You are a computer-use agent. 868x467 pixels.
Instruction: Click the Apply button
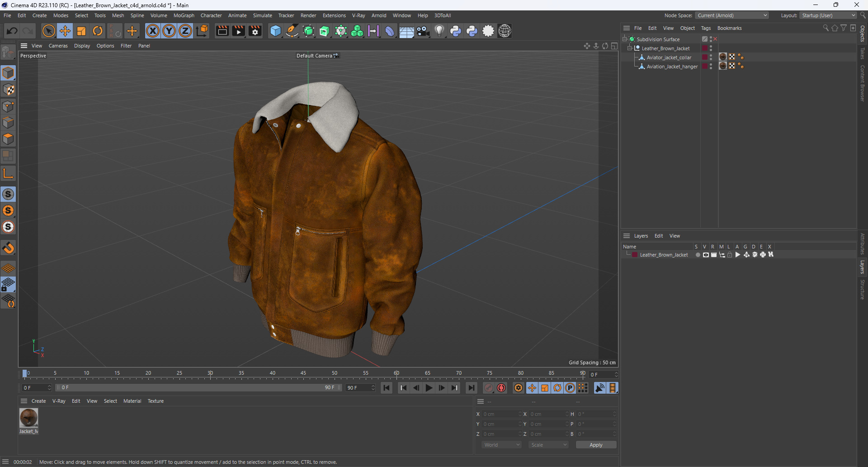click(595, 445)
